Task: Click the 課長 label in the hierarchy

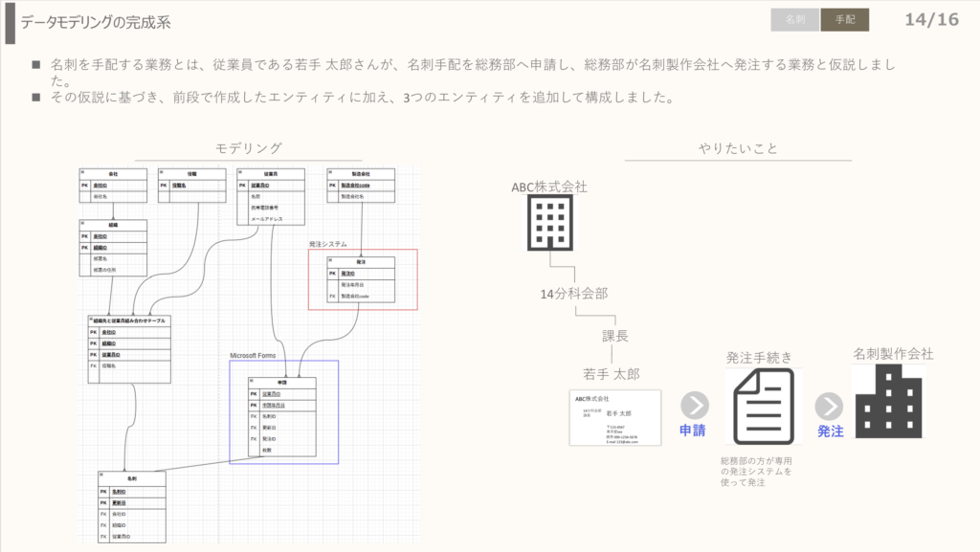Action: point(614,336)
